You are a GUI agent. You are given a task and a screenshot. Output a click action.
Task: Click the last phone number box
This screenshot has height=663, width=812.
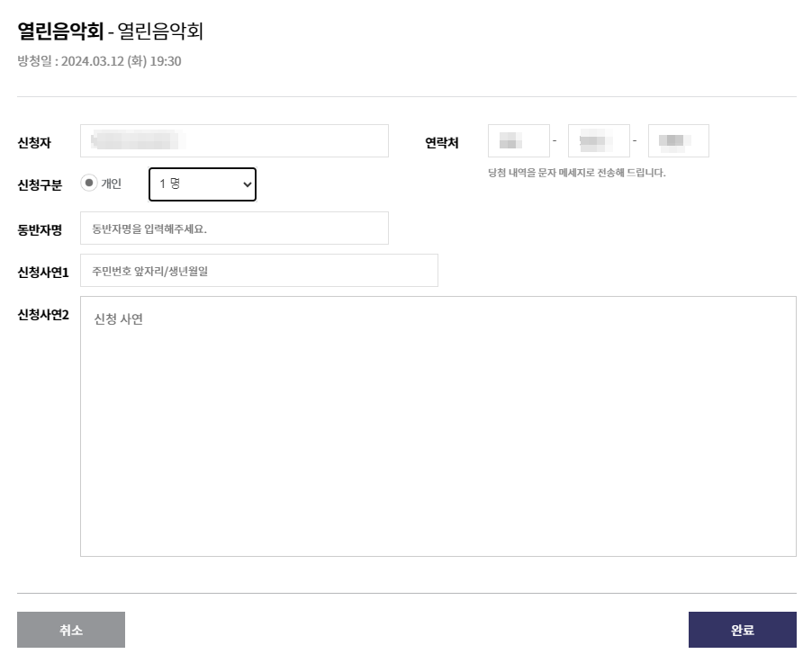click(x=678, y=140)
